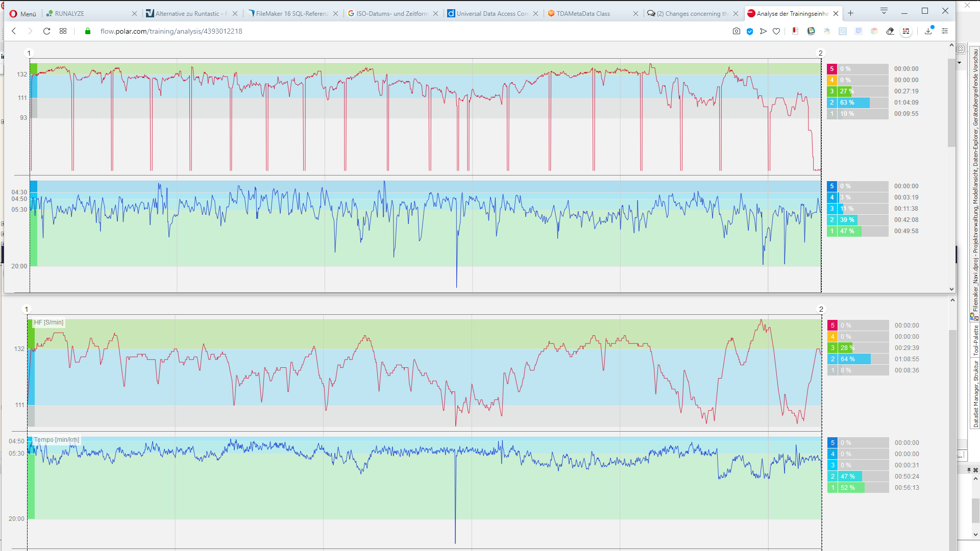The width and height of the screenshot is (980, 551).
Task: Click the eraser extension icon
Action: pos(890,31)
